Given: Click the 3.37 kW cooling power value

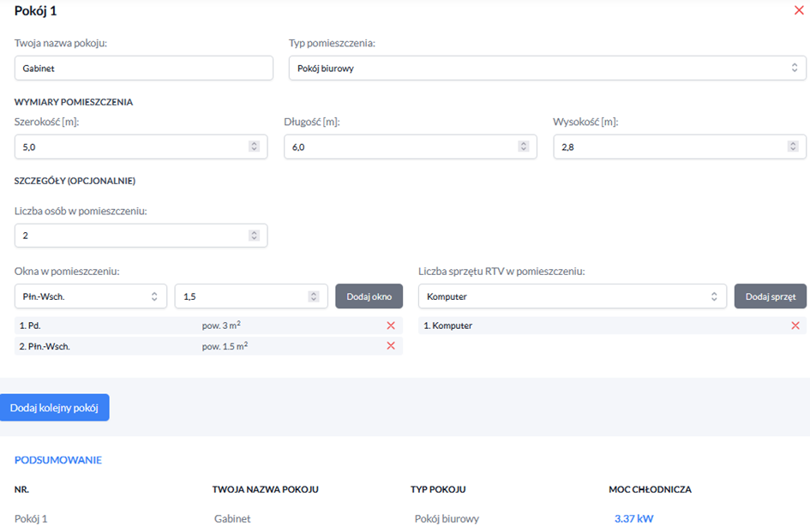Looking at the screenshot, I should tap(633, 518).
